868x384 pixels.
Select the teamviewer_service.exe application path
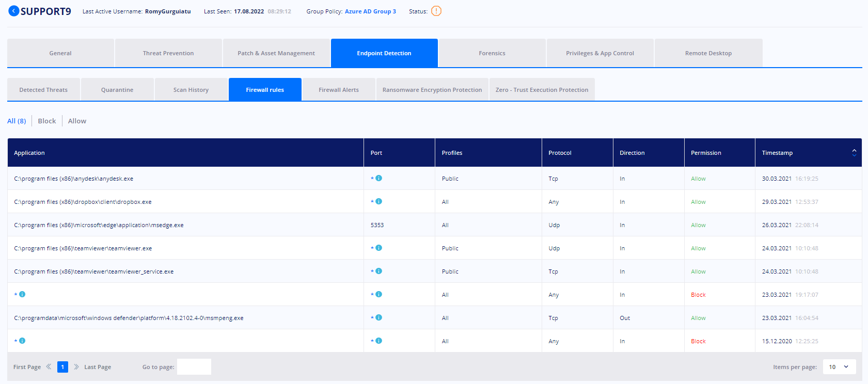pos(94,271)
